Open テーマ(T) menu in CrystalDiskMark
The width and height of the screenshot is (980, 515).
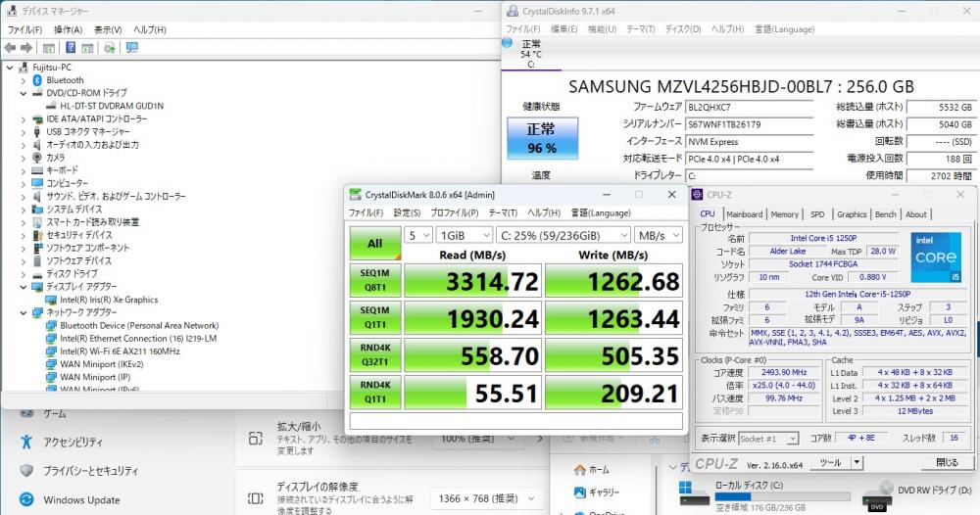coord(503,212)
